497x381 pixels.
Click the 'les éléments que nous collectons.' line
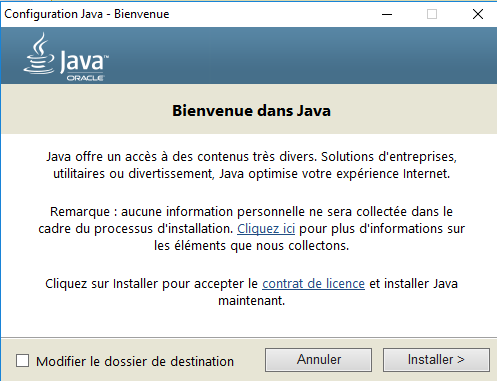pos(251,246)
